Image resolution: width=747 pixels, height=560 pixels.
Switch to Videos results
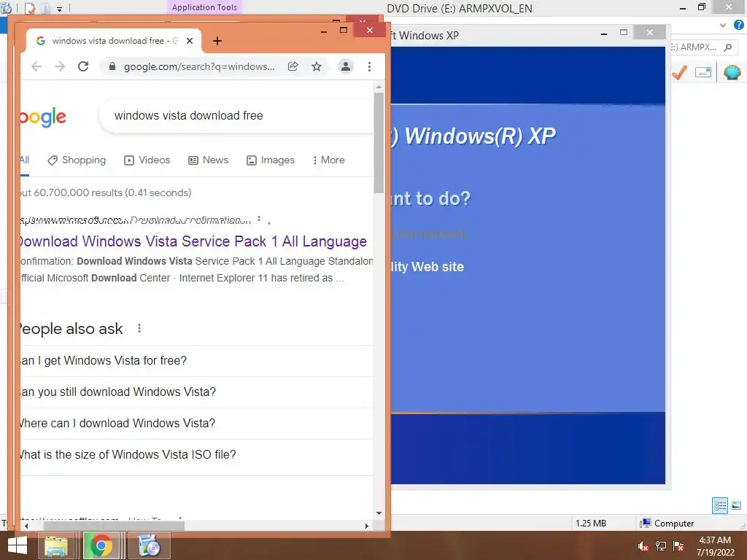147,160
